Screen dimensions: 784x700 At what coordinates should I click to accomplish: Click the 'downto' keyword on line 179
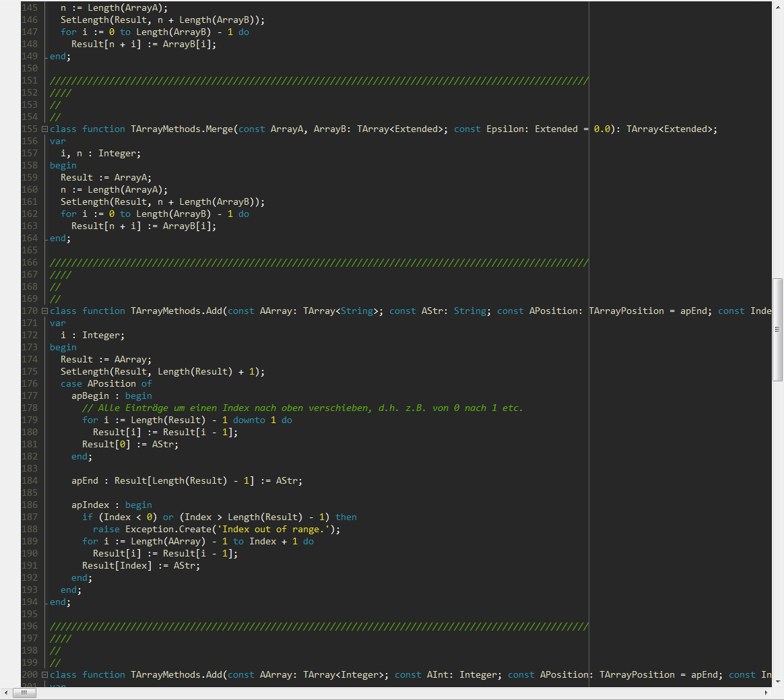point(249,420)
